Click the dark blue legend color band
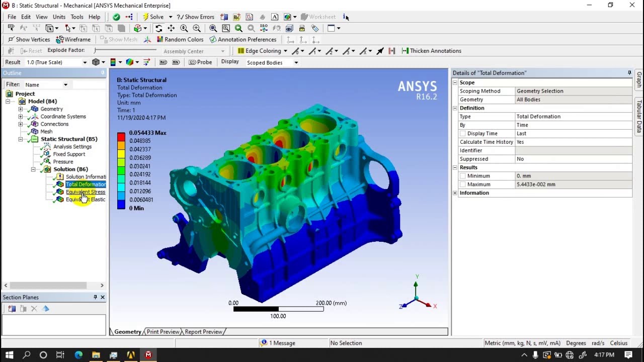Image resolution: width=644 pixels, height=362 pixels. 121,204
